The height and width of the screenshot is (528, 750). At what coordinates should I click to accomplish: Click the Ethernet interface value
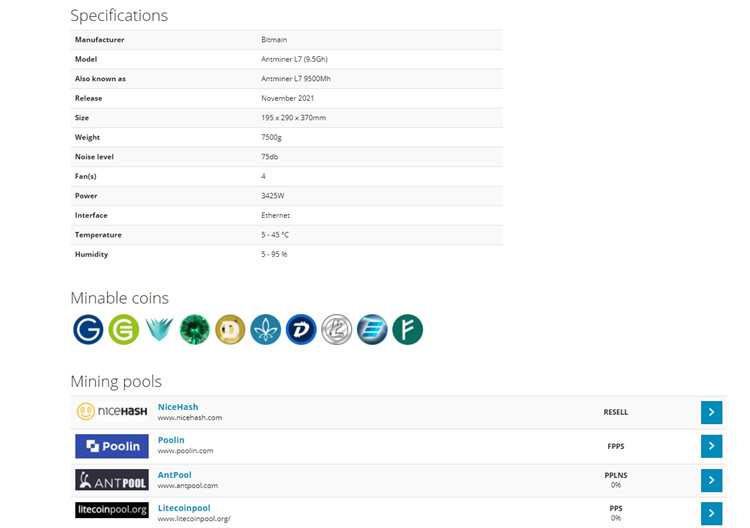276,216
